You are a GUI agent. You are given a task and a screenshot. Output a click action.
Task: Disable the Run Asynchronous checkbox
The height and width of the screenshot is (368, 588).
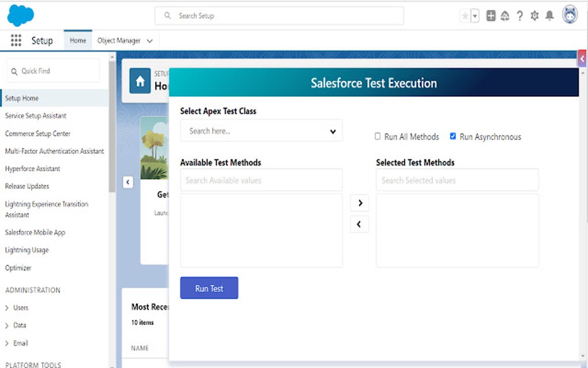(453, 136)
